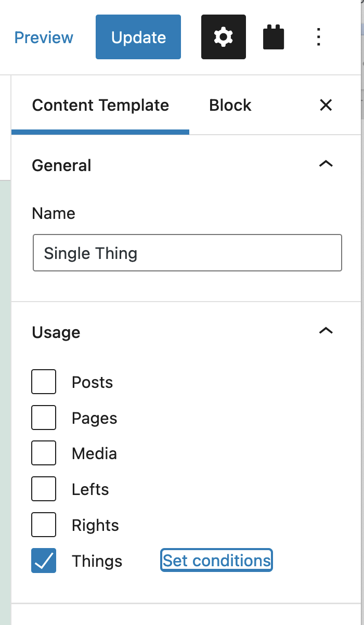Click the Toolset plugin block icon
This screenshot has width=364, height=625.
[274, 38]
